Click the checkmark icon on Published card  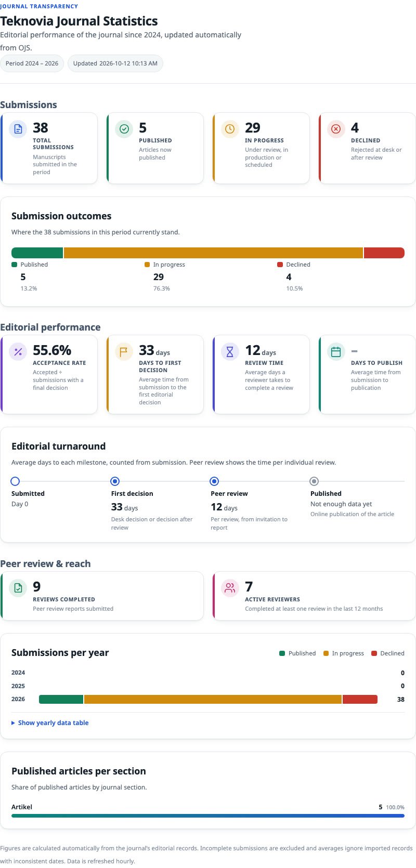point(124,129)
